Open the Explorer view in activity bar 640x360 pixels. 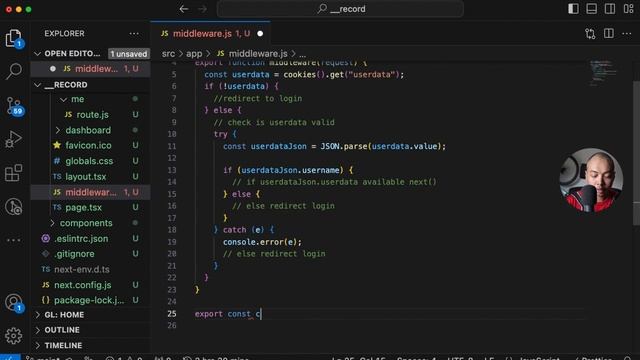[x=14, y=38]
